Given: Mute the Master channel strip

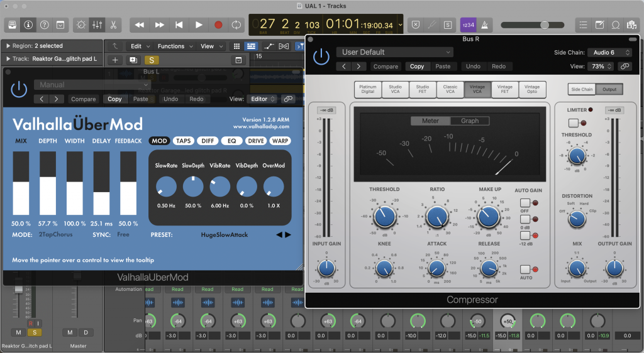Looking at the screenshot, I should coord(70,332).
